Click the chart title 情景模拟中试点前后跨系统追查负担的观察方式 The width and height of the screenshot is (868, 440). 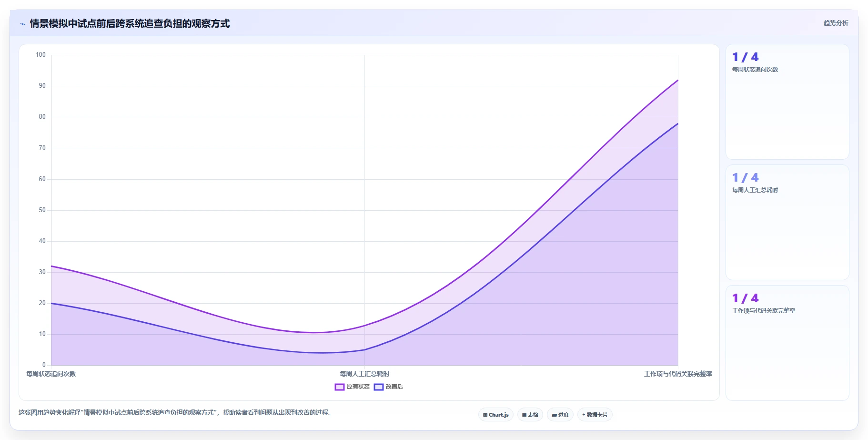pos(130,23)
